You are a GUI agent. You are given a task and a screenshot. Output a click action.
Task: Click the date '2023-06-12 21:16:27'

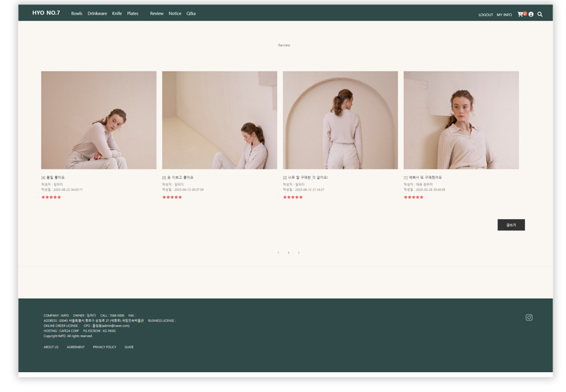pos(310,190)
